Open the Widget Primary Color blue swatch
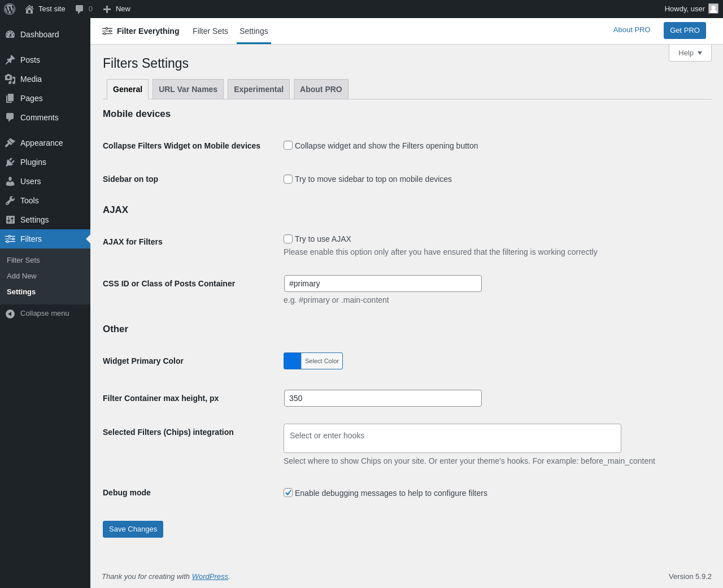Viewport: 723px width, 588px height. (293, 361)
